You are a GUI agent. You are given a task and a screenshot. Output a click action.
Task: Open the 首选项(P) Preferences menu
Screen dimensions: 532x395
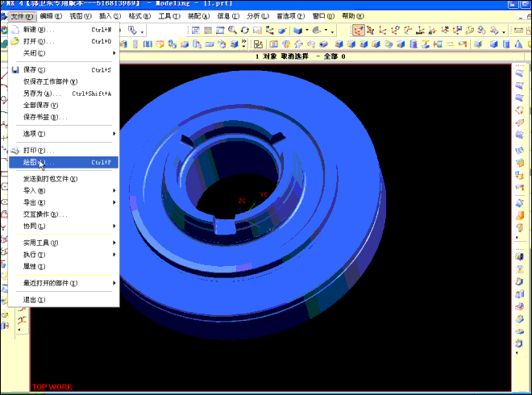point(291,16)
